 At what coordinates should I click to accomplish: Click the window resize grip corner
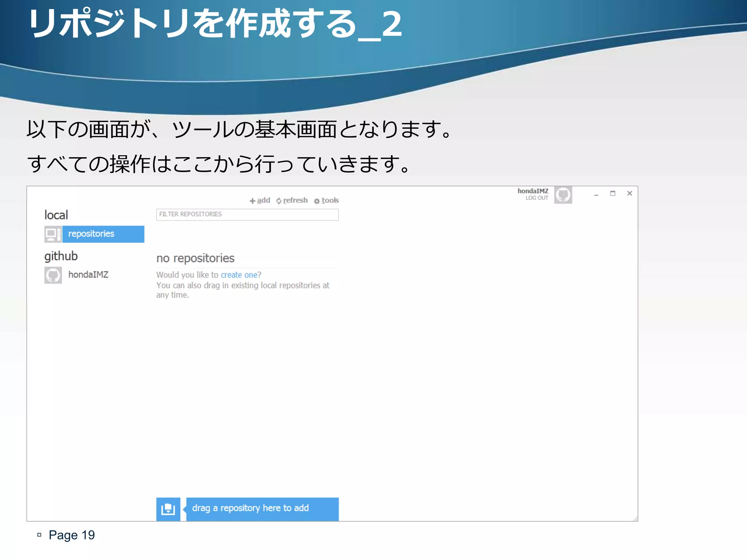635,518
